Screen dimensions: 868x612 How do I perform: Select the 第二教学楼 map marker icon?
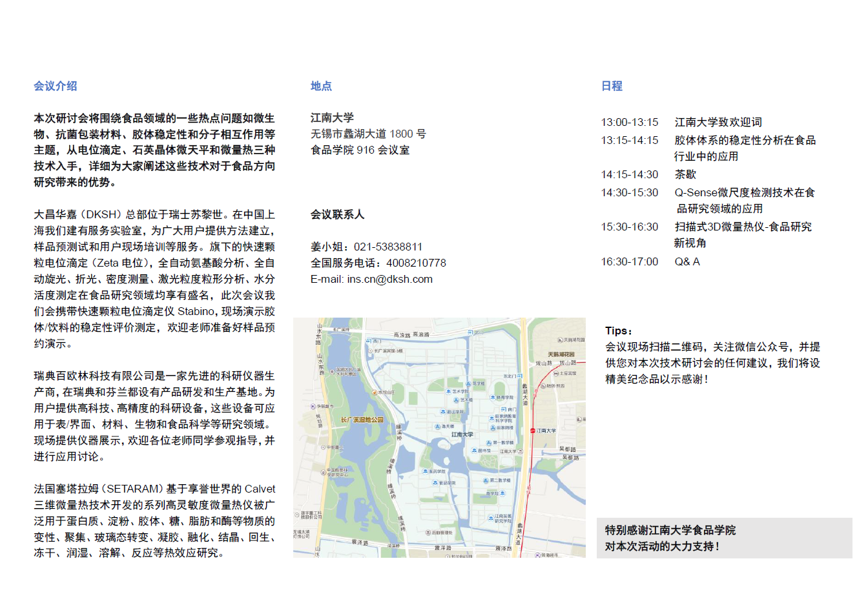(485, 480)
